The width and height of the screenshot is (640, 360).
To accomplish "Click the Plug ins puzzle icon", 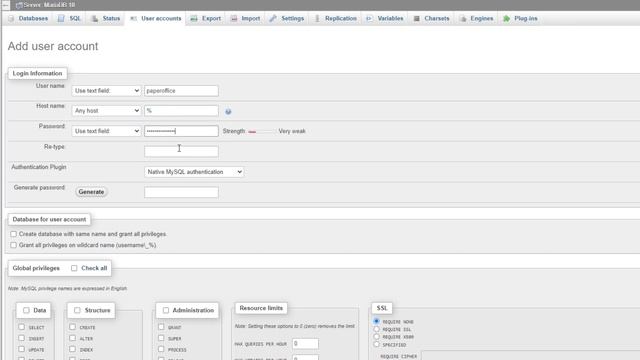I will (x=506, y=18).
